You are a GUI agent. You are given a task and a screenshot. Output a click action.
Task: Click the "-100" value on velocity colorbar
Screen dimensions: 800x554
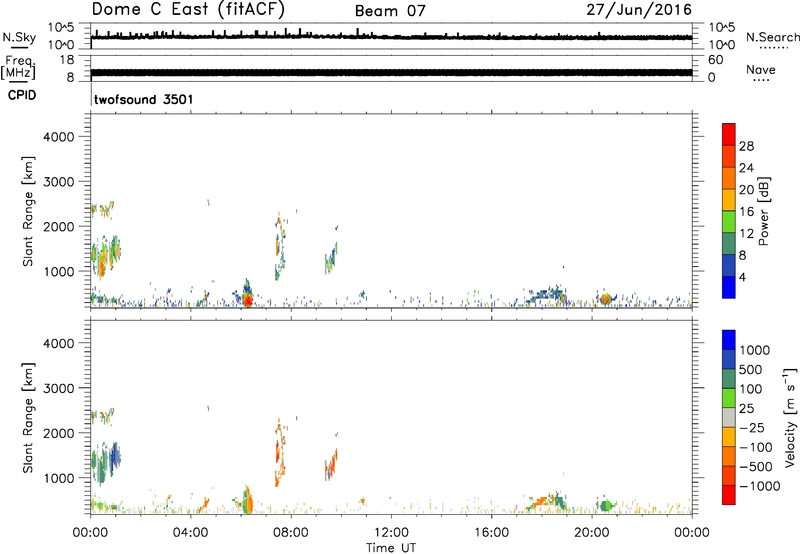click(x=756, y=447)
